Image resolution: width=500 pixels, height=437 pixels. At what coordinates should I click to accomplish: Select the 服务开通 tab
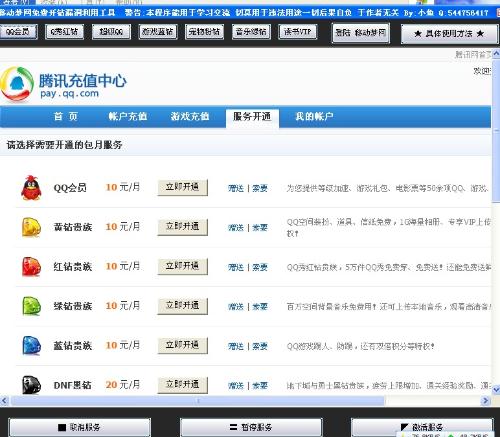[252, 117]
